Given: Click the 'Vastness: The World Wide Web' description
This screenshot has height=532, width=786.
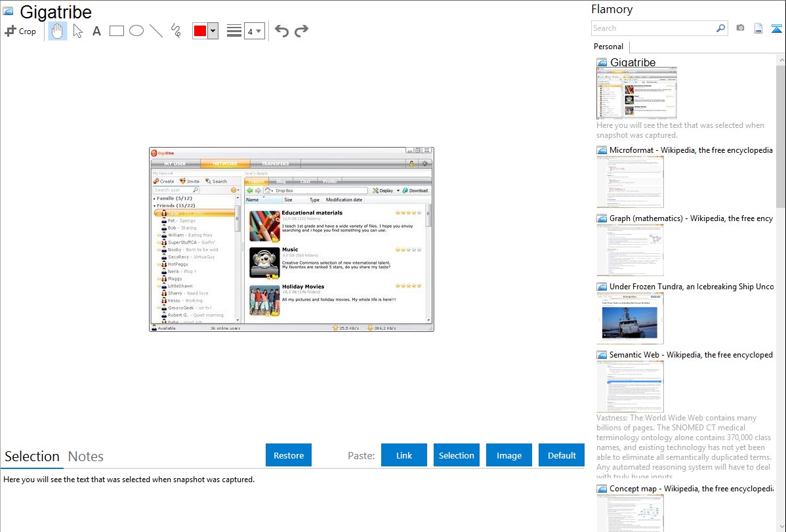Looking at the screenshot, I should pyautogui.click(x=684, y=447).
